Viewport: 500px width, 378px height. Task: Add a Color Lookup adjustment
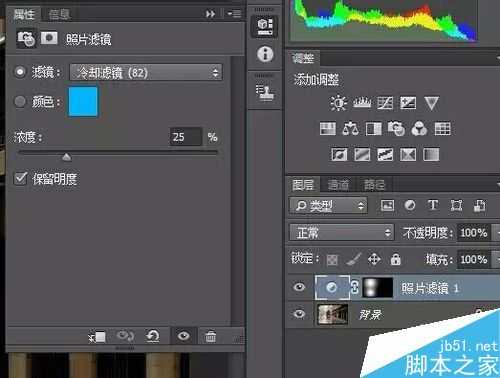[443, 129]
